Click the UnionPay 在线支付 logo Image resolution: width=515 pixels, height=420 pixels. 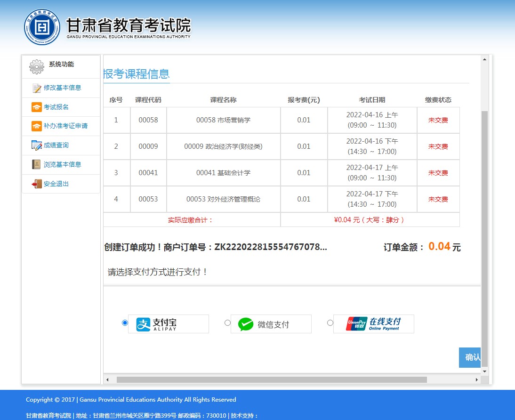[x=373, y=323]
